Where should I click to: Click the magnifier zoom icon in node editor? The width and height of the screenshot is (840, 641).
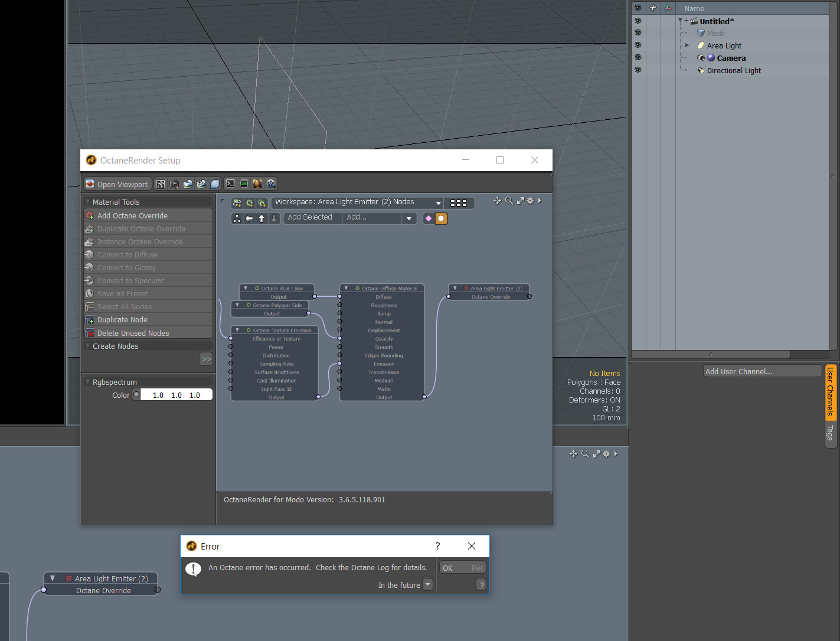pos(509,201)
